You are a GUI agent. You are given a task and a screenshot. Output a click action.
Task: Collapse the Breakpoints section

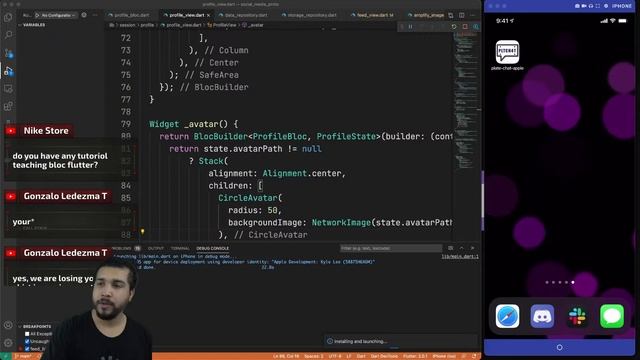click(x=35, y=327)
